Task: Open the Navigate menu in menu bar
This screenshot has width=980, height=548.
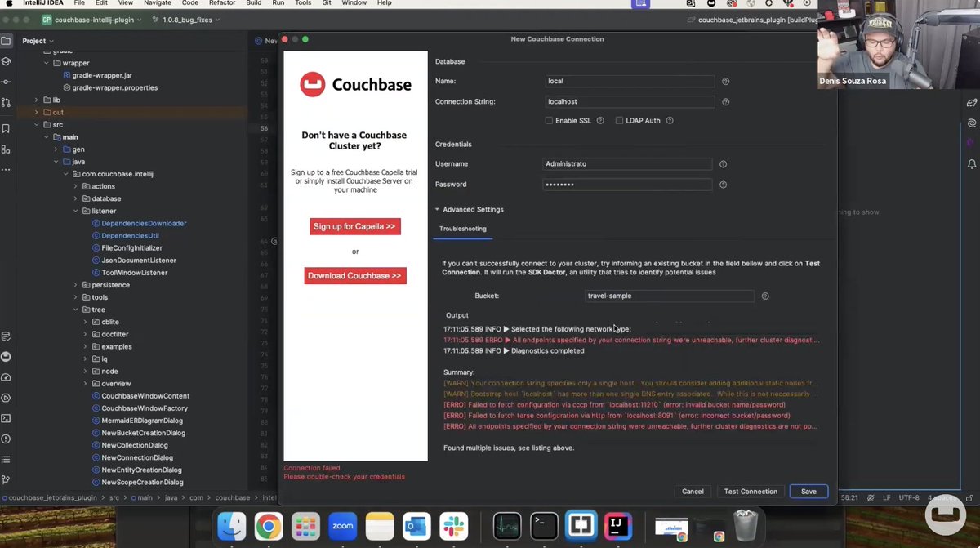Action: [x=158, y=3]
